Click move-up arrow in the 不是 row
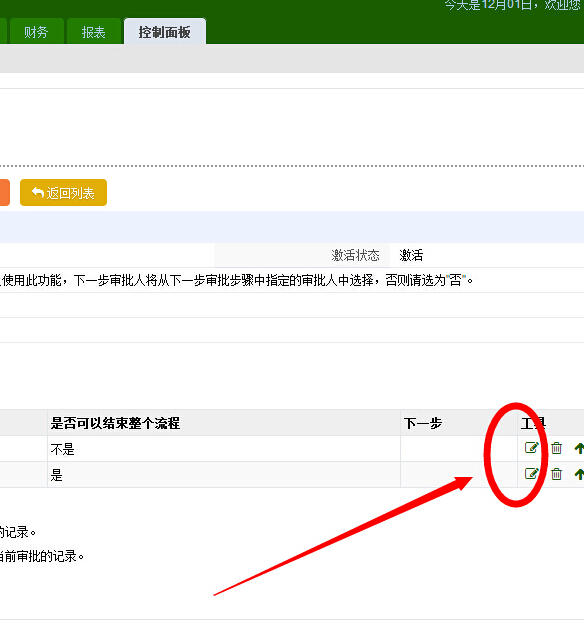This screenshot has height=623, width=584. 579,448
